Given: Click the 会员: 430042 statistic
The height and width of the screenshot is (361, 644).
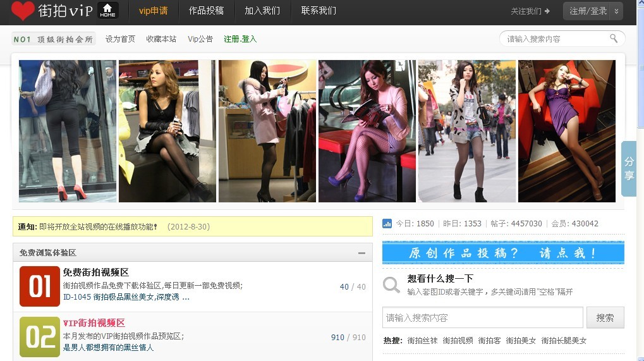Looking at the screenshot, I should click(x=574, y=223).
